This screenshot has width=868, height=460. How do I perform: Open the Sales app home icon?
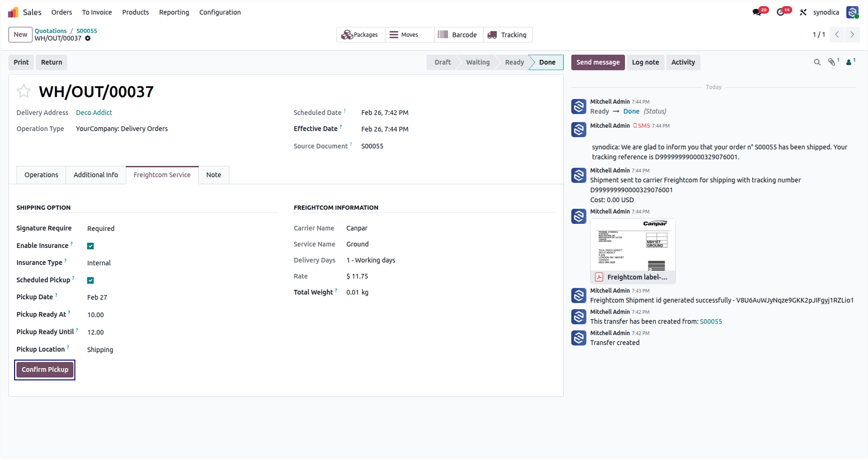click(x=13, y=12)
